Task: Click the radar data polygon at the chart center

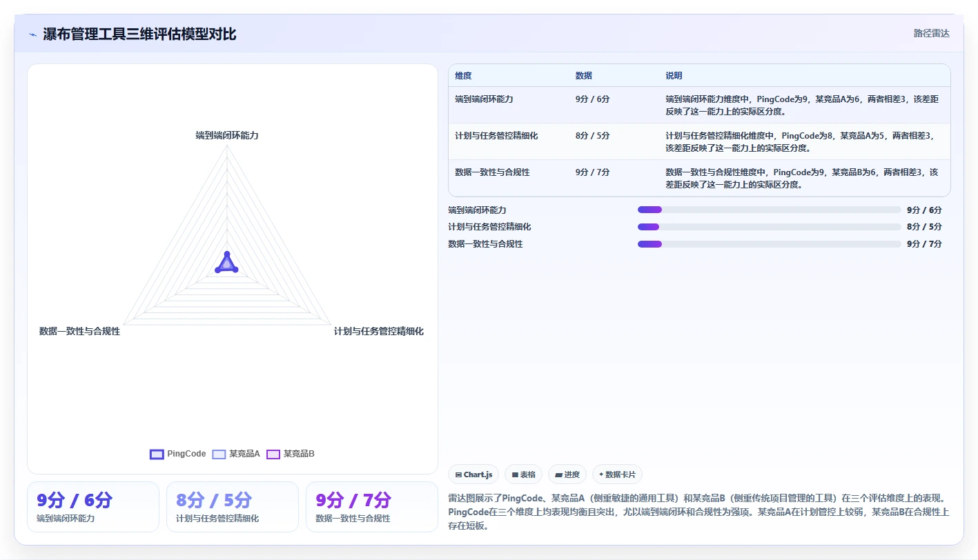Action: [226, 263]
